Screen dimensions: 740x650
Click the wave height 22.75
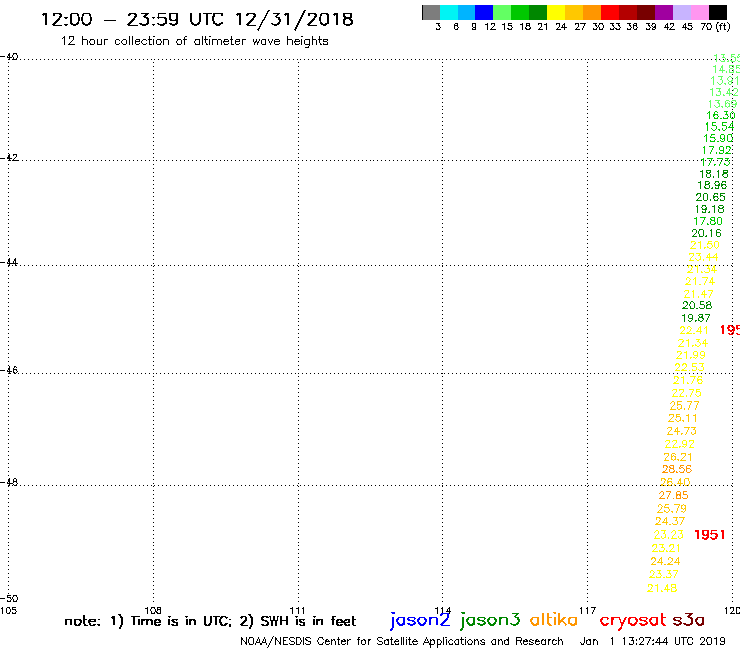(686, 393)
